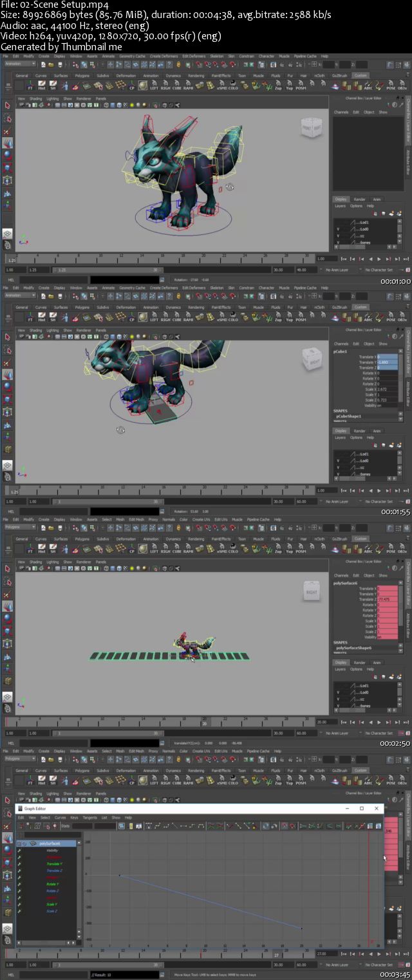In the 00:01:55 frame, click the Yup shelf icon

(x=290, y=317)
